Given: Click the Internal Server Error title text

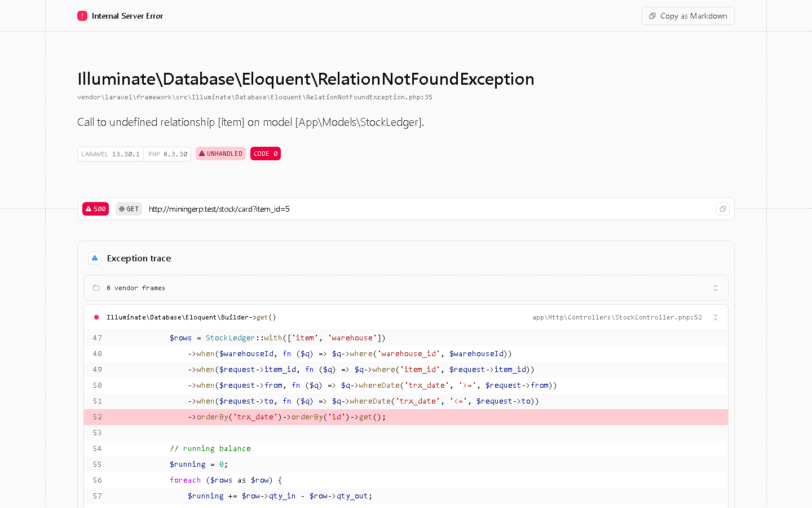Looking at the screenshot, I should 127,16.
